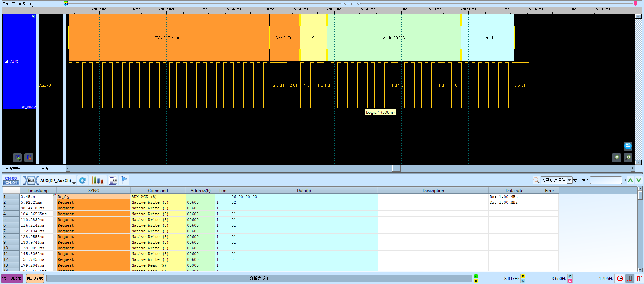Click the 通道 channel column header
Image resolution: width=644 pixels, height=284 pixels.
44,168
